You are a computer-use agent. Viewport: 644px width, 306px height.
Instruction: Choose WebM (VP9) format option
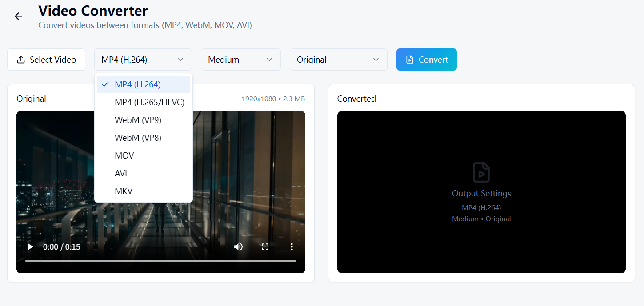(x=144, y=120)
